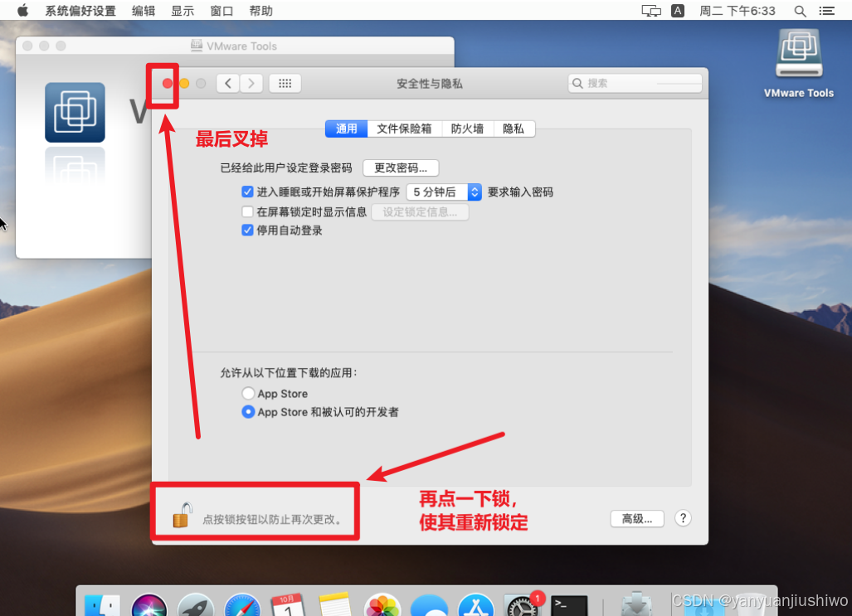Open the VMware Tools desktop disk icon

799,54
